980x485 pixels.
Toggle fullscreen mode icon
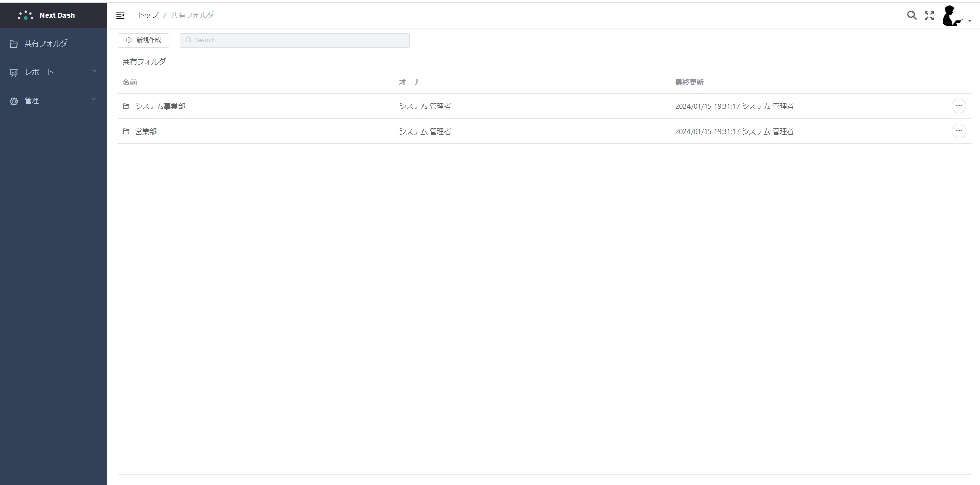[929, 16]
